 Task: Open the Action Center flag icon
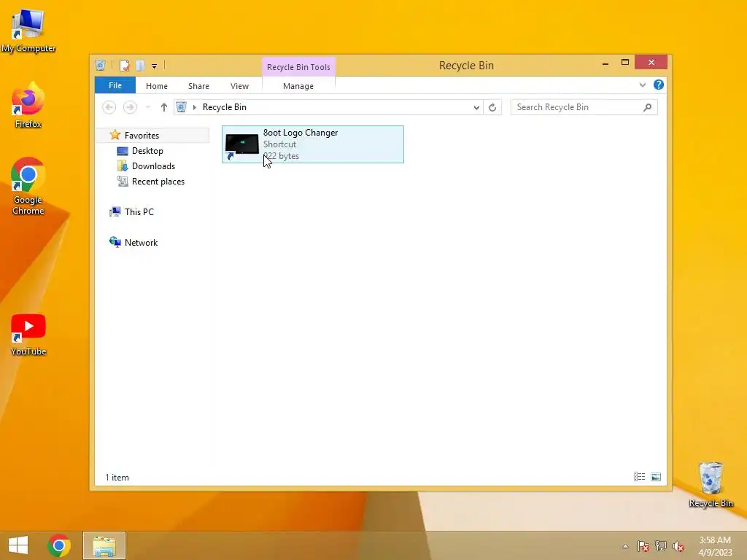point(643,546)
